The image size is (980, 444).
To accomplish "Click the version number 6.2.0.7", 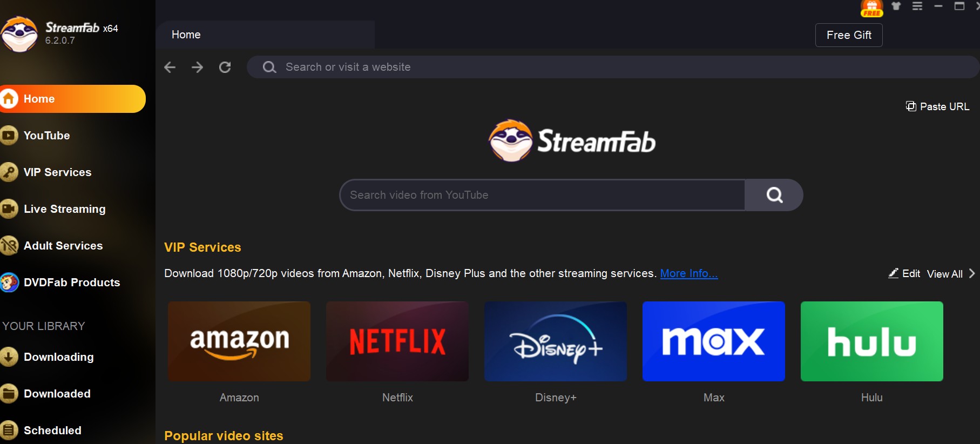I will point(60,41).
